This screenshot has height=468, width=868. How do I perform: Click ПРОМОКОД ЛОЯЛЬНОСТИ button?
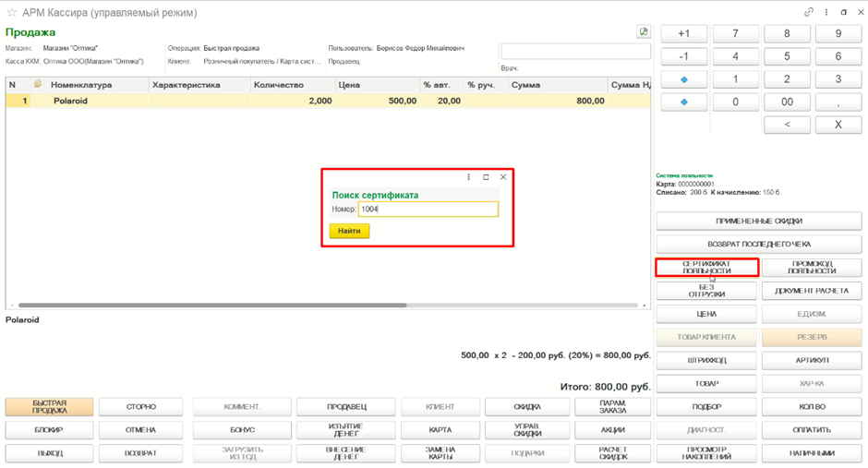point(812,267)
